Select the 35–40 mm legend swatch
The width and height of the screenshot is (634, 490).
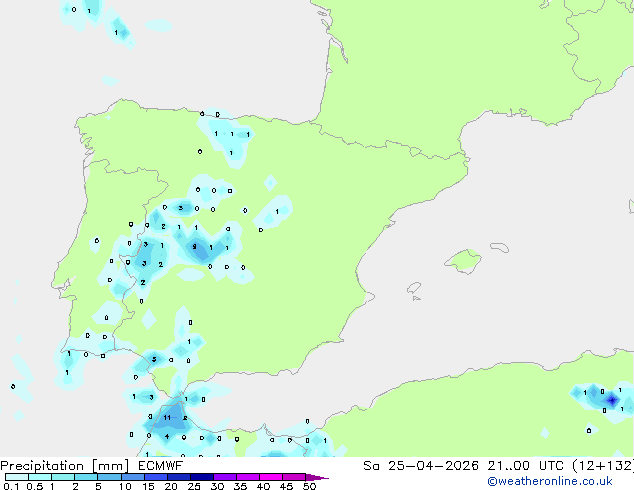point(248,477)
